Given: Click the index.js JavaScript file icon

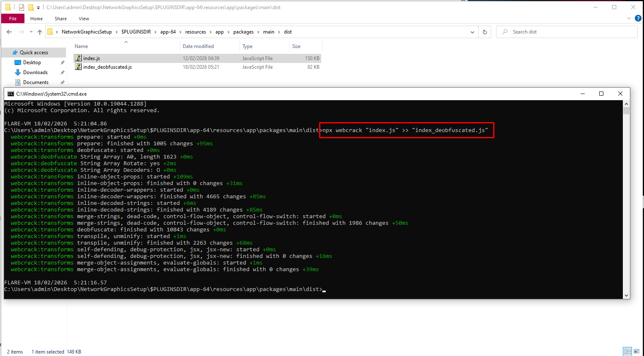Looking at the screenshot, I should tap(78, 58).
